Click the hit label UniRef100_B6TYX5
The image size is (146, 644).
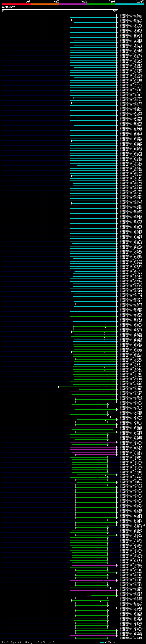tap(131, 259)
